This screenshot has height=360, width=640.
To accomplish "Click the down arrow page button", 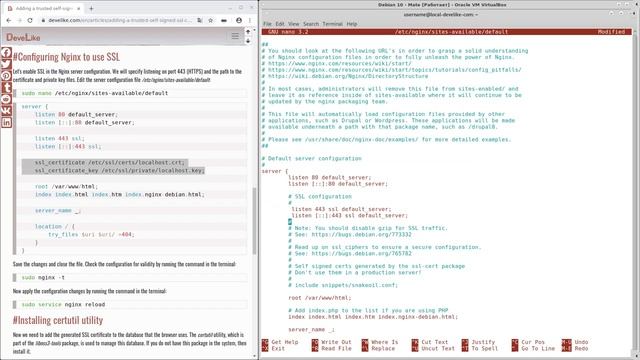I will (248, 40).
